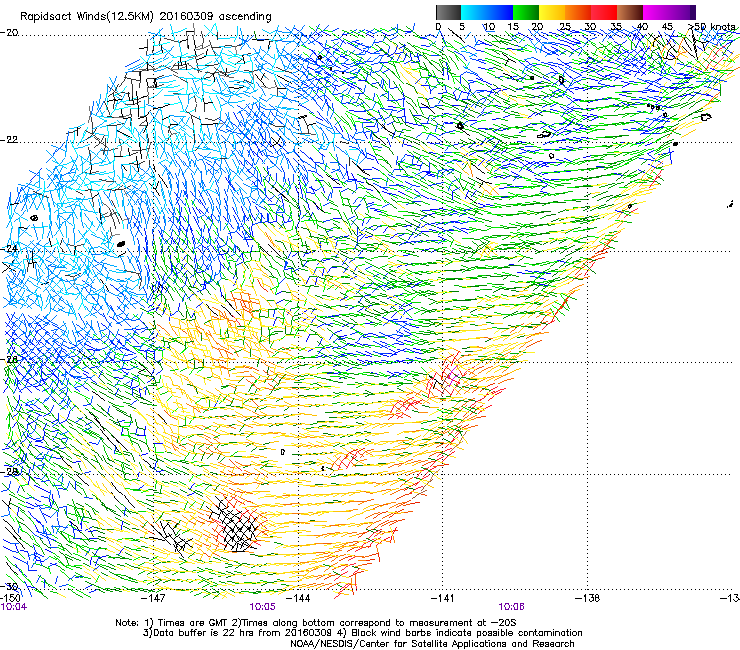The image size is (740, 650).
Task: Click the -30 latitude label
Action: [x=10, y=587]
